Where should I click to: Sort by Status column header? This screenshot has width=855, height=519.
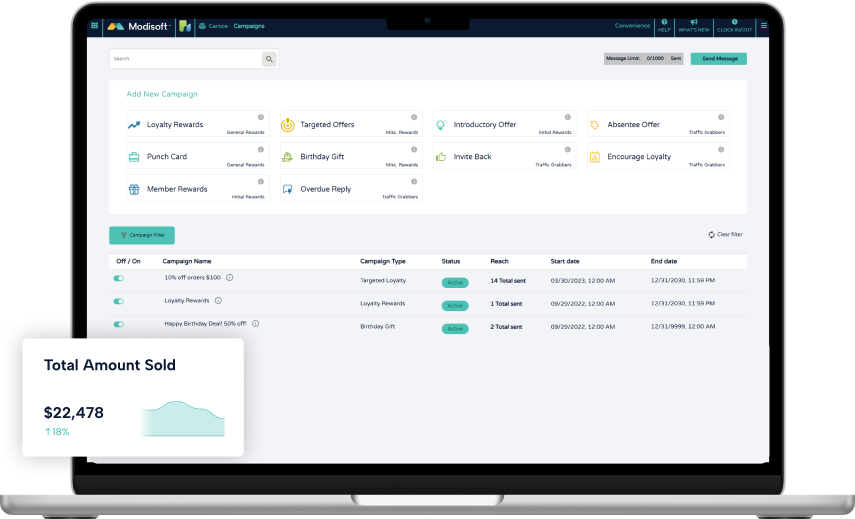pyautogui.click(x=451, y=261)
